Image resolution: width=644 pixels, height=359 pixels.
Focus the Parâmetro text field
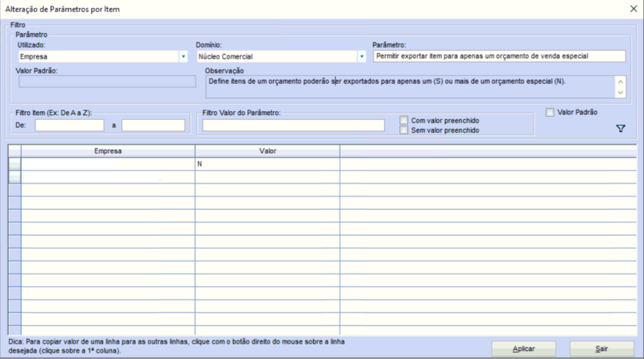point(499,56)
